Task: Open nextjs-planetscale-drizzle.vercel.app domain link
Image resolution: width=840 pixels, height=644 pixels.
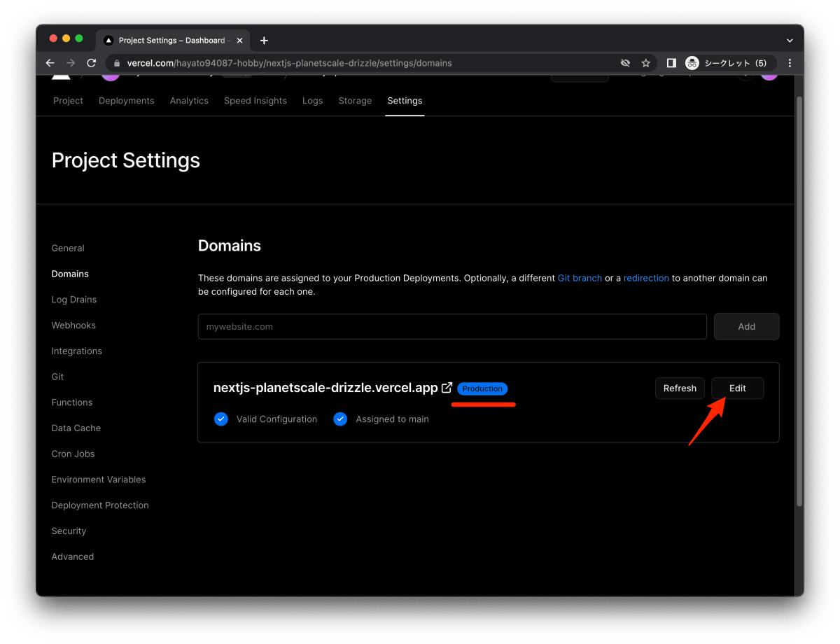Action: tap(325, 388)
